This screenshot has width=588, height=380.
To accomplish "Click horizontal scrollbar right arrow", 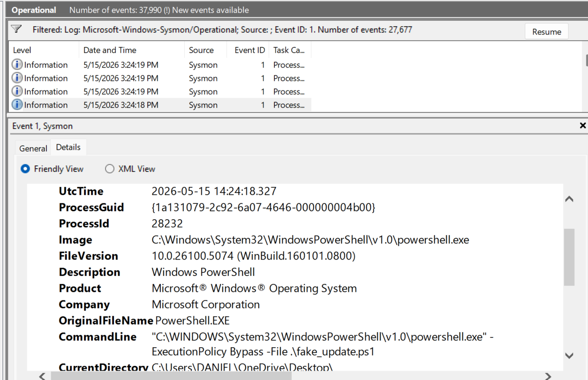I will (x=548, y=376).
